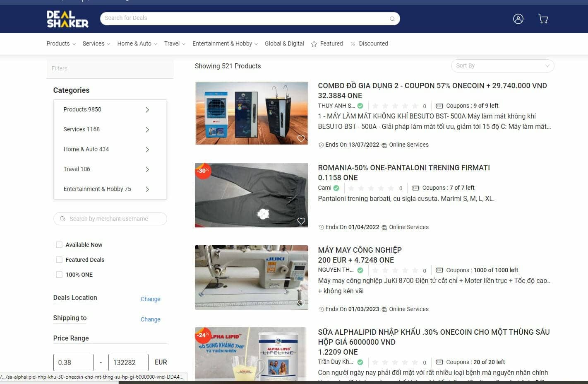
Task: Check the Featured Deals checkbox
Action: click(59, 260)
